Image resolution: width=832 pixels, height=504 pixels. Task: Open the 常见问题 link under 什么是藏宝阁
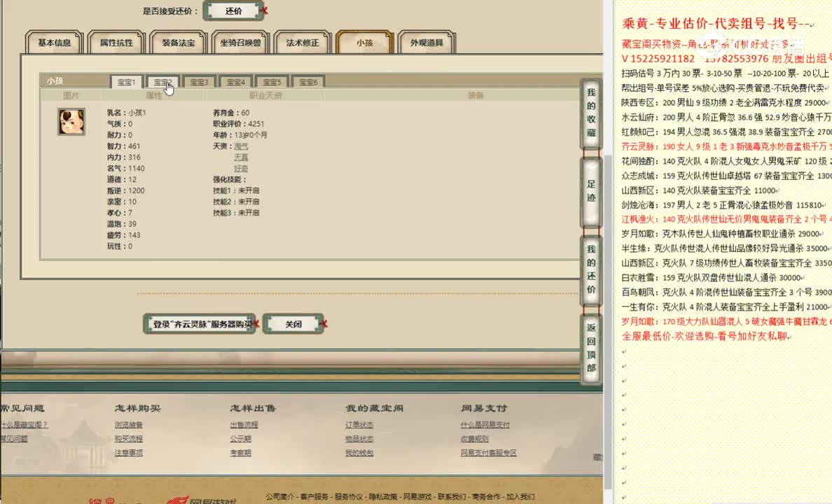pyautogui.click(x=14, y=439)
